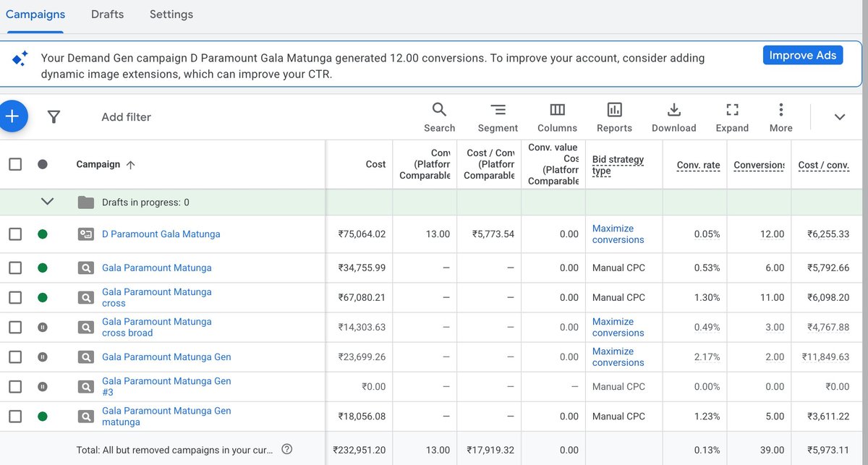The width and height of the screenshot is (868, 465).
Task: Open the Columns tool
Action: pyautogui.click(x=557, y=117)
